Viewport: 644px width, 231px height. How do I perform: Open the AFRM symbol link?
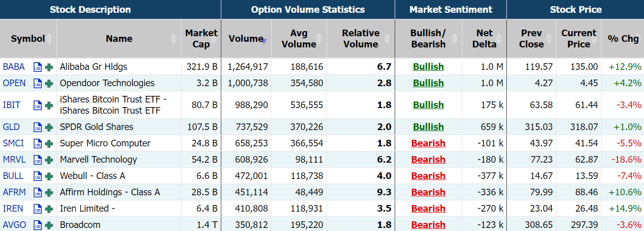(x=14, y=192)
